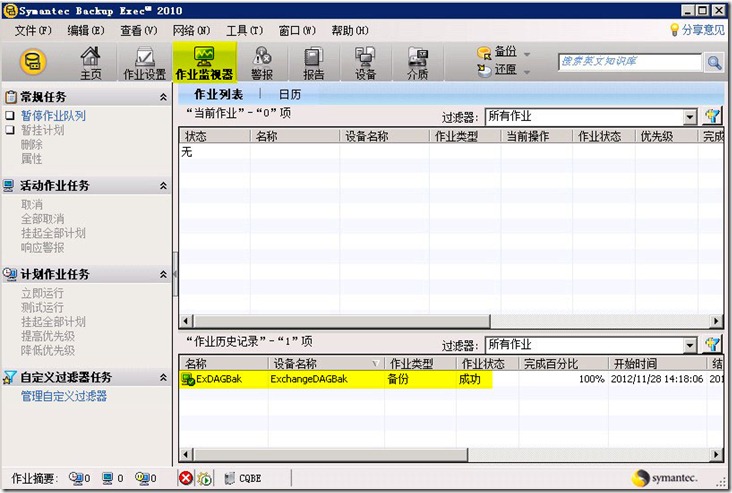
Task: Collapse the 活动作业任务 section chevron
Action: [x=163, y=186]
